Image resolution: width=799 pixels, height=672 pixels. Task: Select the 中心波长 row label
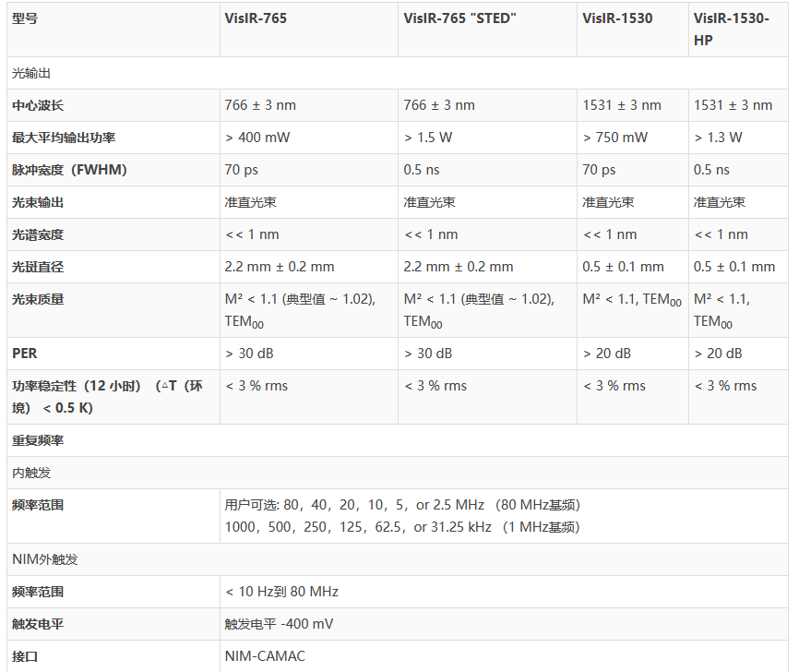tap(38, 105)
